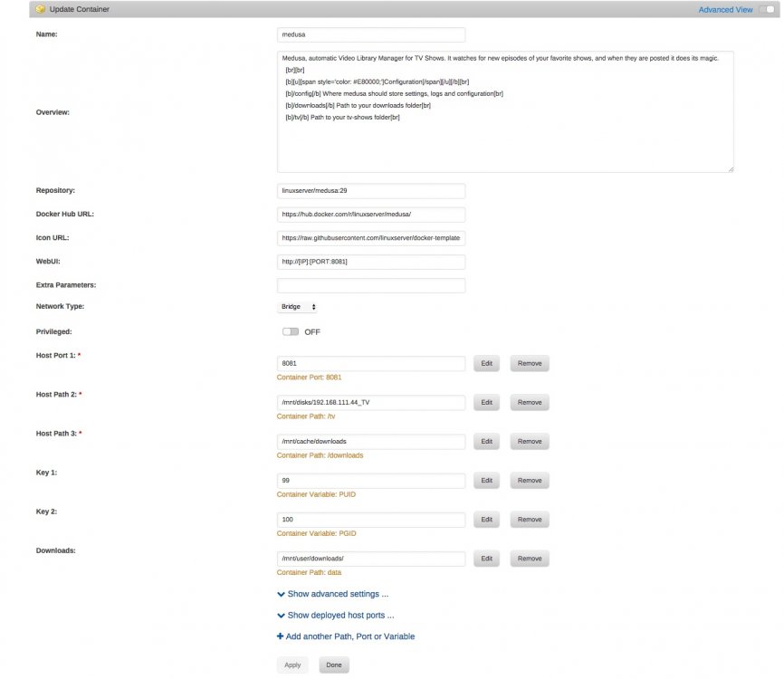Remove Host Path 3 entry

(530, 442)
